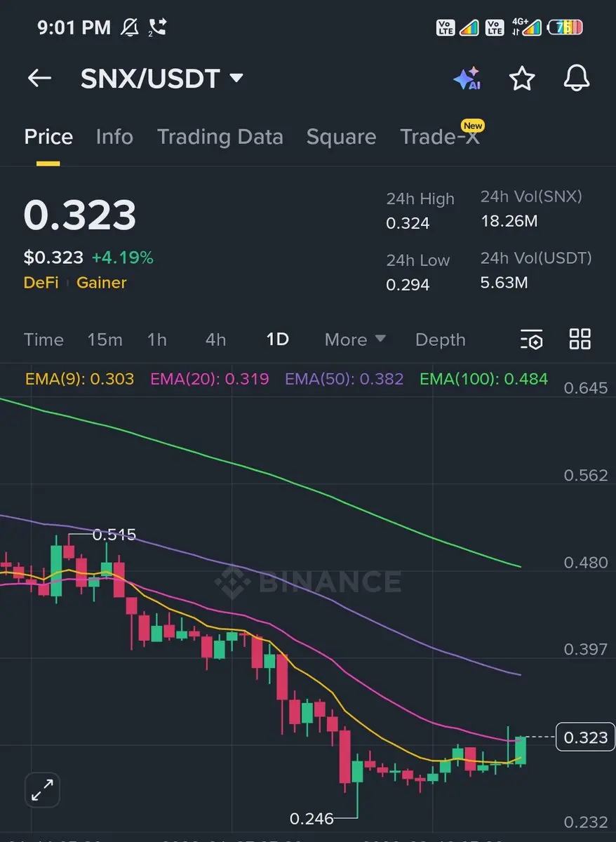Switch to the Price tab
Image resolution: width=616 pixels, height=842 pixels.
coord(48,136)
